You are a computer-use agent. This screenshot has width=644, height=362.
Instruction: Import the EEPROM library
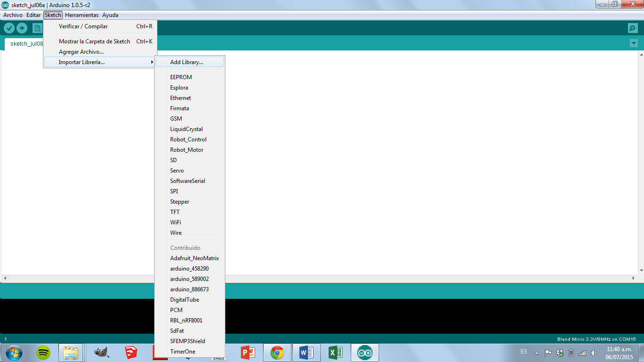click(x=190, y=77)
